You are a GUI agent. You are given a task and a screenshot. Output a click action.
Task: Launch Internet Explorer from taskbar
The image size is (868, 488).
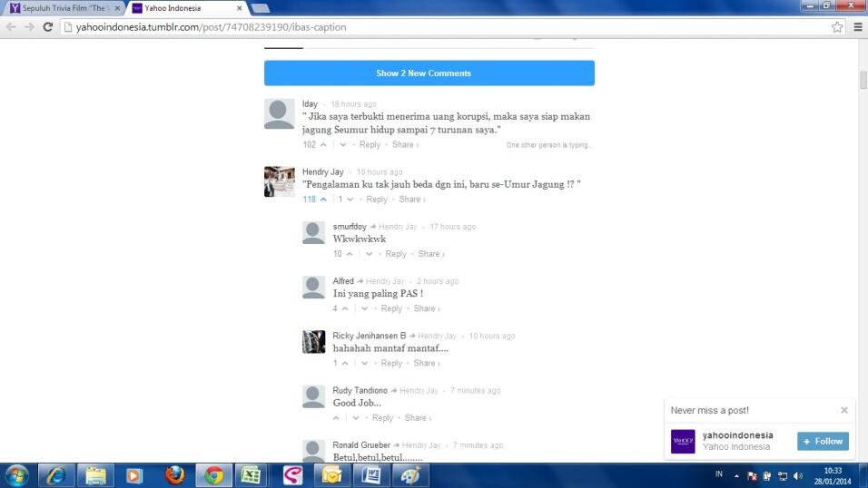[x=56, y=476]
